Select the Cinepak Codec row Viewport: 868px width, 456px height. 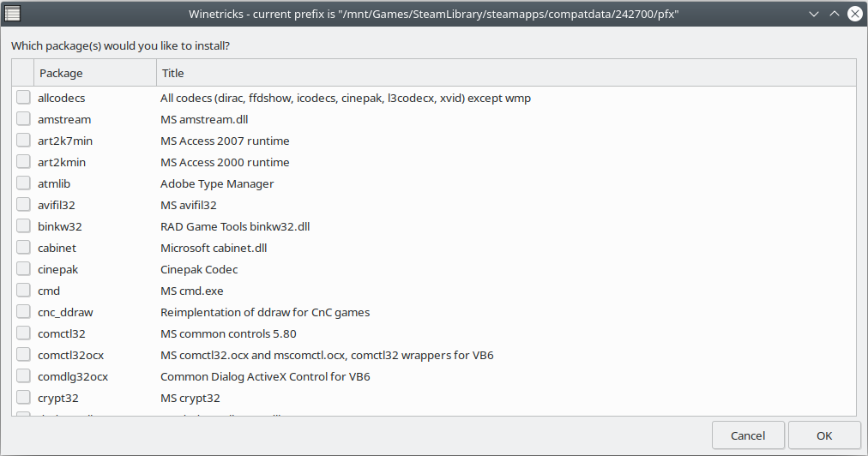tap(434, 269)
